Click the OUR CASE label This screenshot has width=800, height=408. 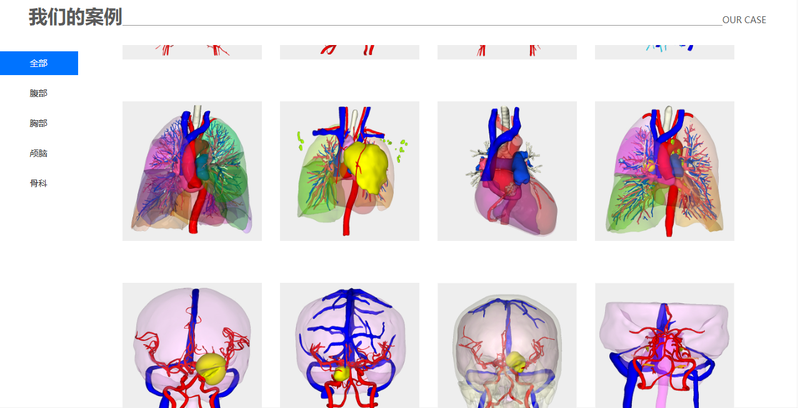point(744,20)
